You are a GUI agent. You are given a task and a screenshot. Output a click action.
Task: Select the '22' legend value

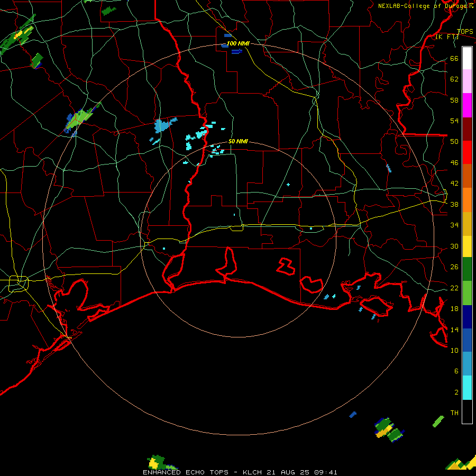[x=454, y=288]
